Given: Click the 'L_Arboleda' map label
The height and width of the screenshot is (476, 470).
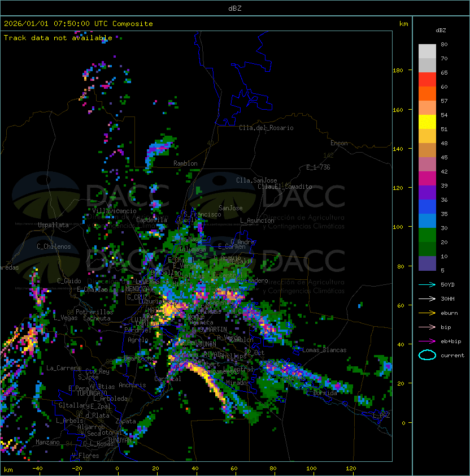Looking at the screenshot, I should point(110,399).
